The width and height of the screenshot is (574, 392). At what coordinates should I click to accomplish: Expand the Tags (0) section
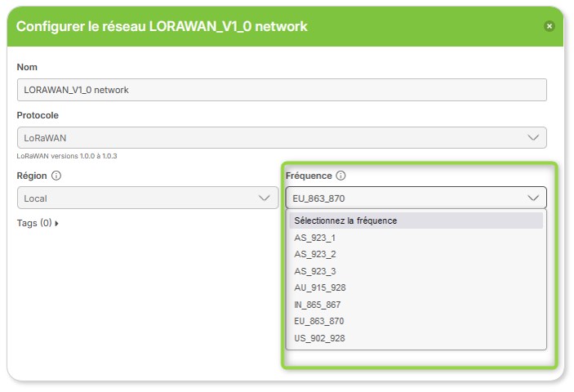(x=38, y=223)
